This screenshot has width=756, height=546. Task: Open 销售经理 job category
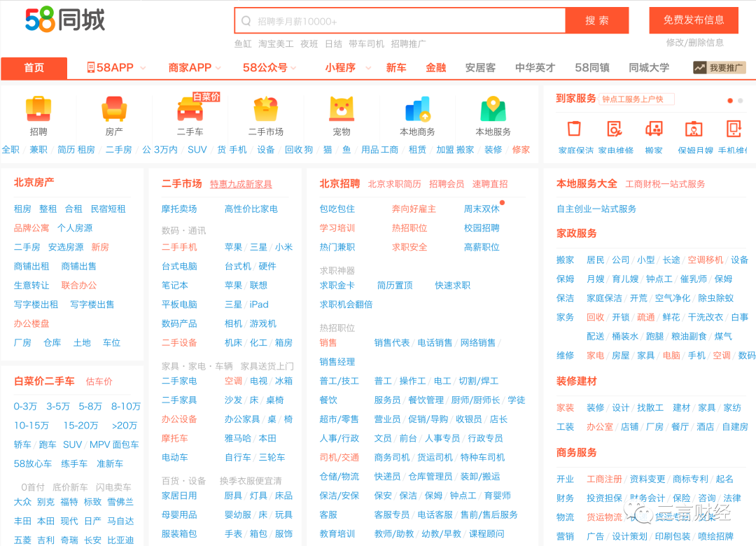337,362
